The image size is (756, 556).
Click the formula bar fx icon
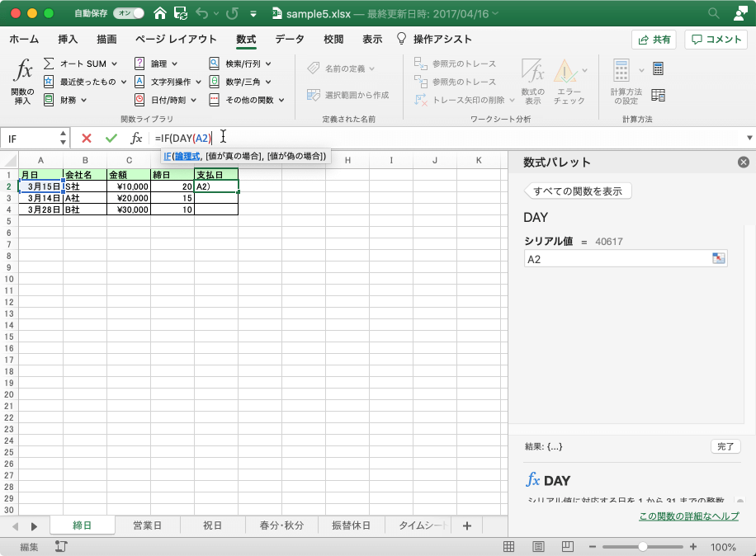(x=136, y=139)
